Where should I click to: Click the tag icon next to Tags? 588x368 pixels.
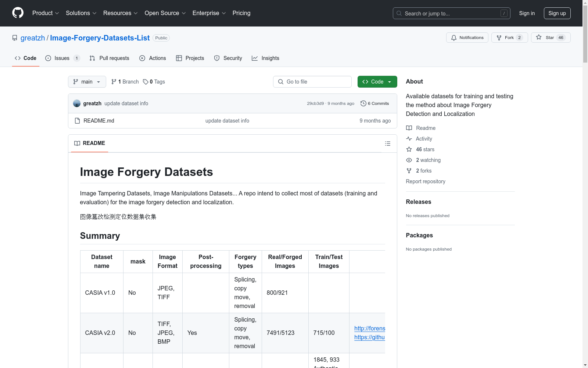pos(146,82)
